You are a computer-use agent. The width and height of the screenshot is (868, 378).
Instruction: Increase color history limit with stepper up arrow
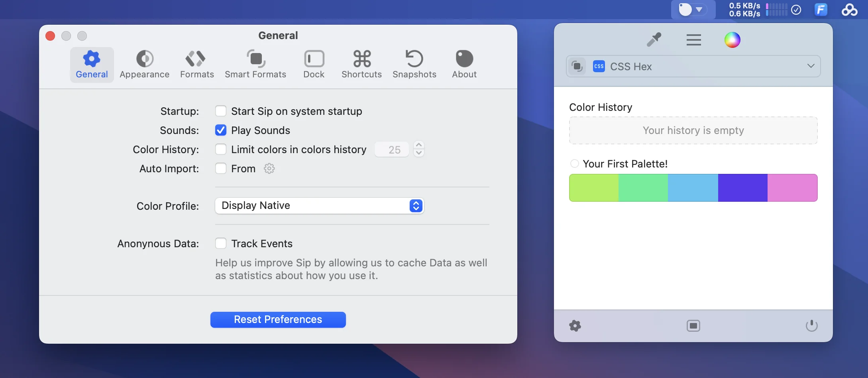click(419, 145)
